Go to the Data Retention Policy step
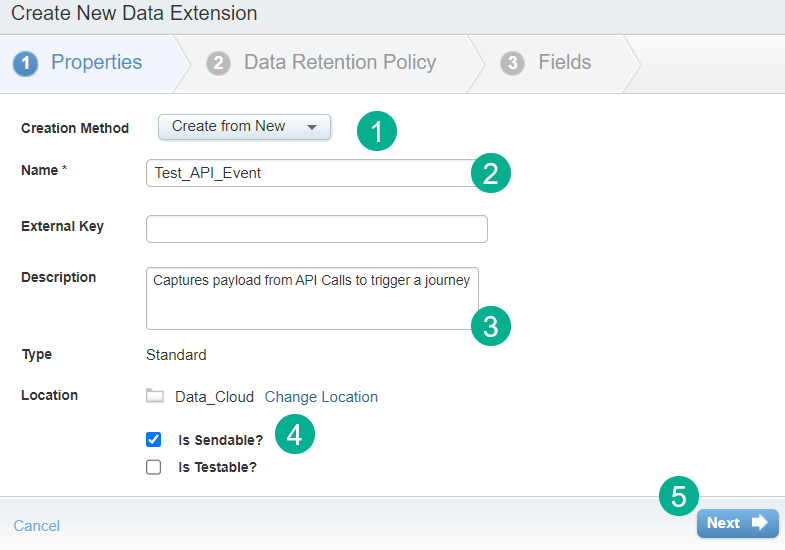785x550 pixels. 339,63
